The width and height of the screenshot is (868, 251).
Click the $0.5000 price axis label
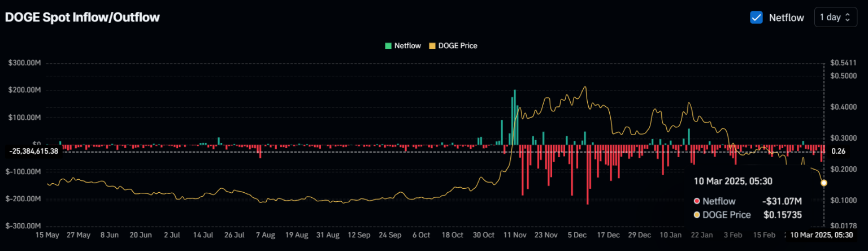[844, 76]
